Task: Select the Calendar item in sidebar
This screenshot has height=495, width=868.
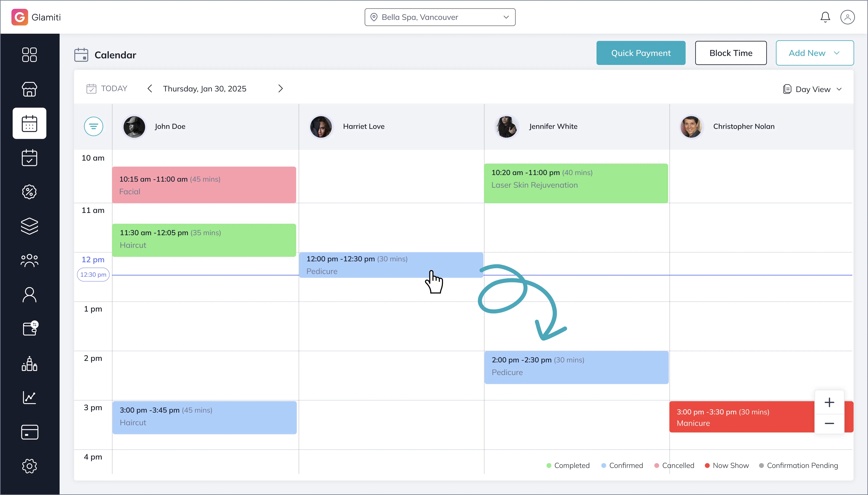Action: (30, 123)
